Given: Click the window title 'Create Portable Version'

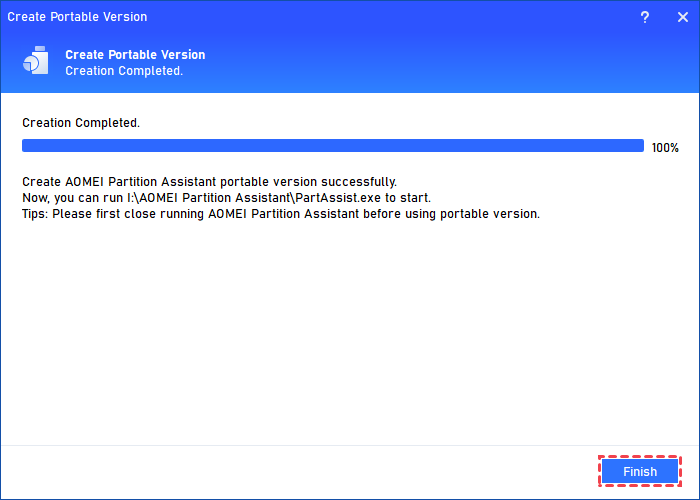Looking at the screenshot, I should pos(77,17).
